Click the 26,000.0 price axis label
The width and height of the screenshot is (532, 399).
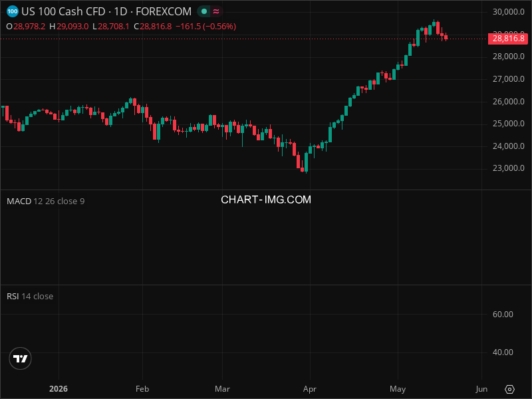[508, 102]
